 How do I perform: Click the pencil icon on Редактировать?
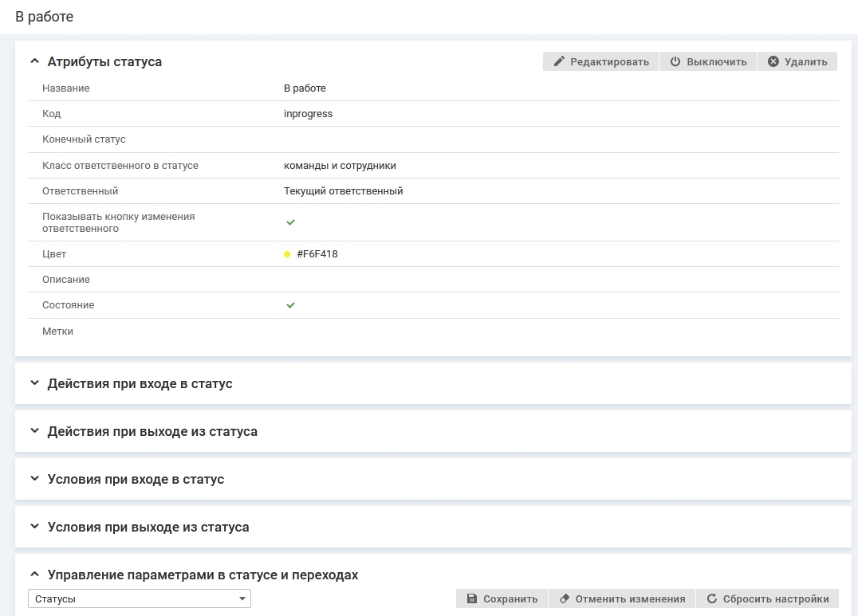(x=559, y=62)
